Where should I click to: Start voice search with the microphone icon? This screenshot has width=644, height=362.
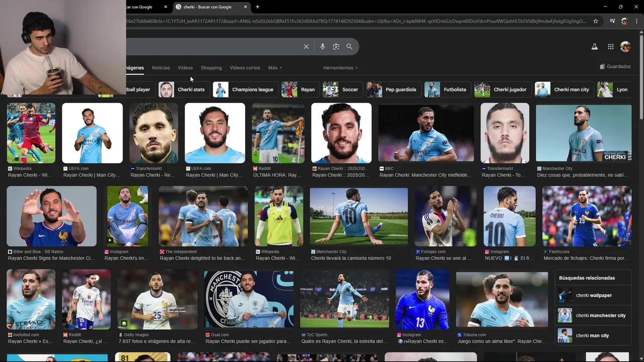[323, 47]
